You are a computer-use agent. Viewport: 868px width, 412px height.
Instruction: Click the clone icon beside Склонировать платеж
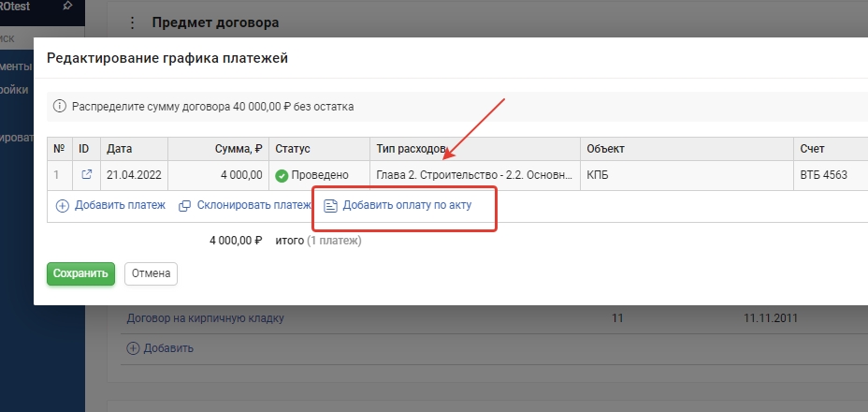coord(185,206)
